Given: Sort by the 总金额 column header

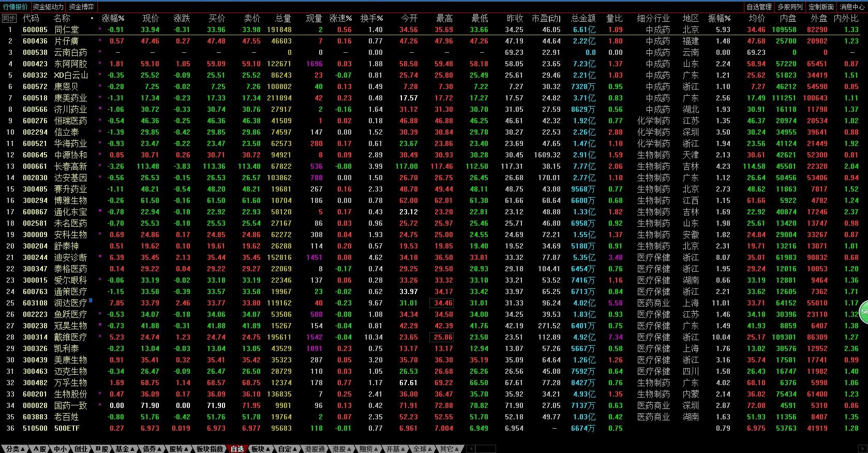Looking at the screenshot, I should tap(583, 18).
